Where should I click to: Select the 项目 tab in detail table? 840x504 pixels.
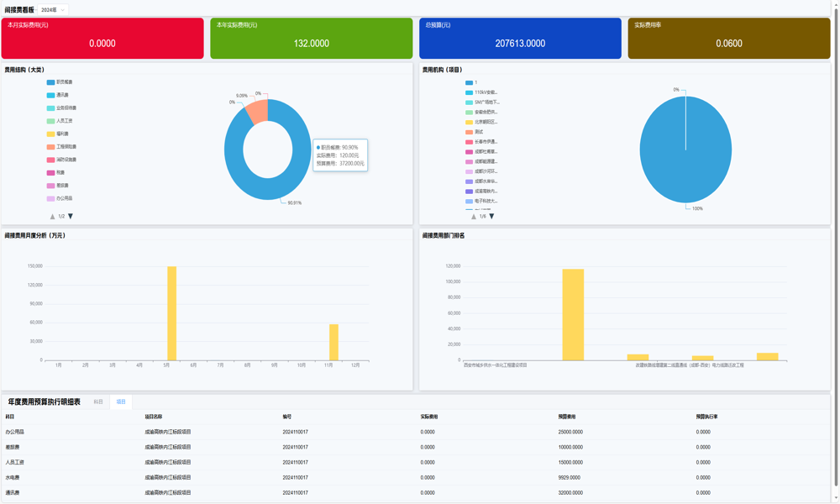(x=121, y=402)
